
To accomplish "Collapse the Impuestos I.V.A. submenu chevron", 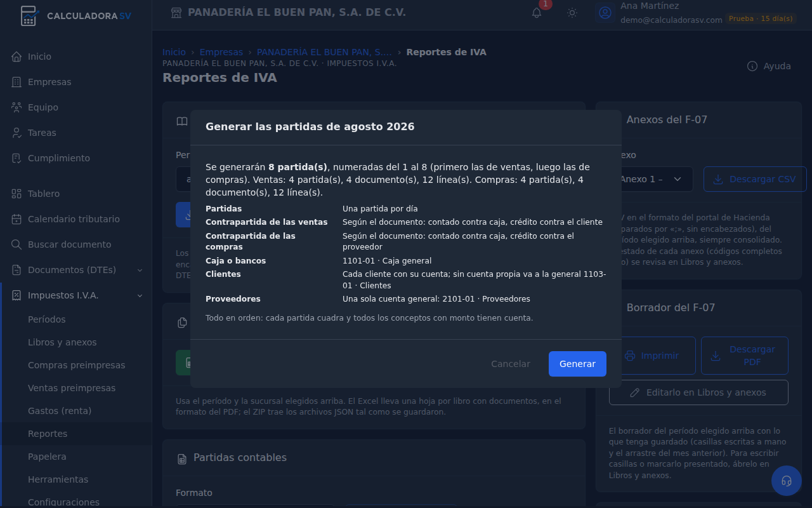I will point(140,295).
